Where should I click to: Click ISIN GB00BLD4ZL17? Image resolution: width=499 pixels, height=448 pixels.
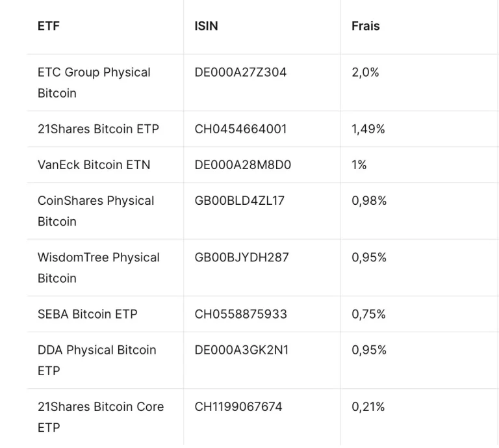240,200
